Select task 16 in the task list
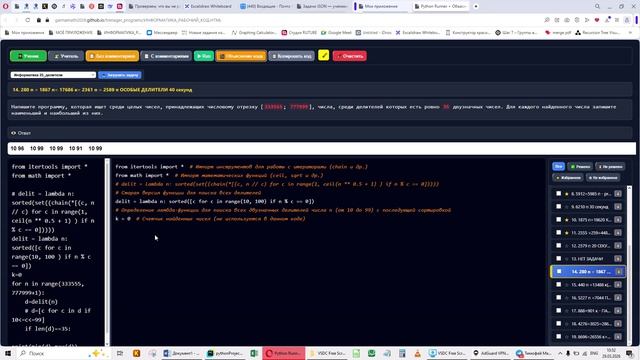Screen dimensions: 640x360 click(x=587, y=298)
